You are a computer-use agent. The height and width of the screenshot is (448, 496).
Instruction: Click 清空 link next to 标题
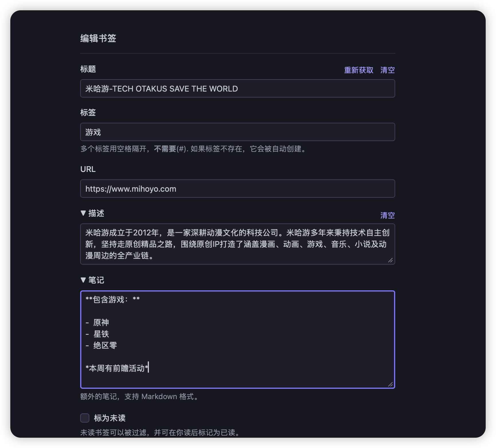pyautogui.click(x=387, y=70)
